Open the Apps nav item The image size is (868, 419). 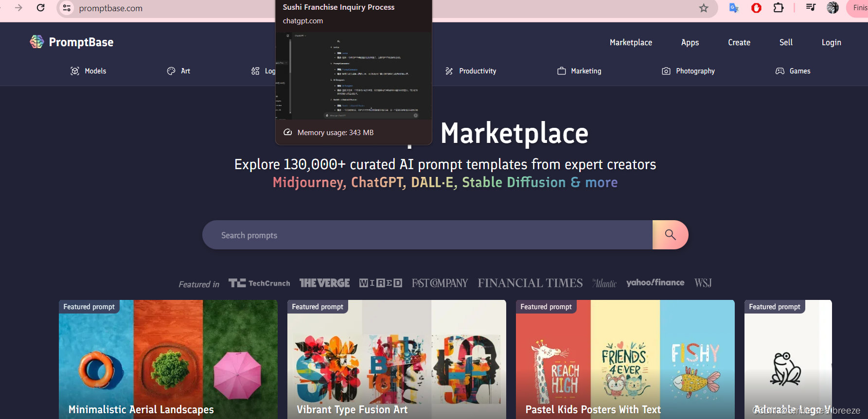click(690, 42)
